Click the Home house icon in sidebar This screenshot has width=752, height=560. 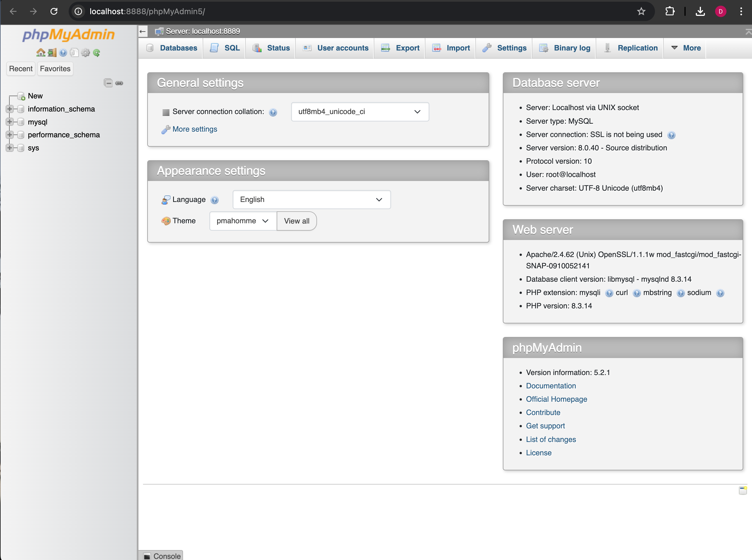[x=41, y=52]
